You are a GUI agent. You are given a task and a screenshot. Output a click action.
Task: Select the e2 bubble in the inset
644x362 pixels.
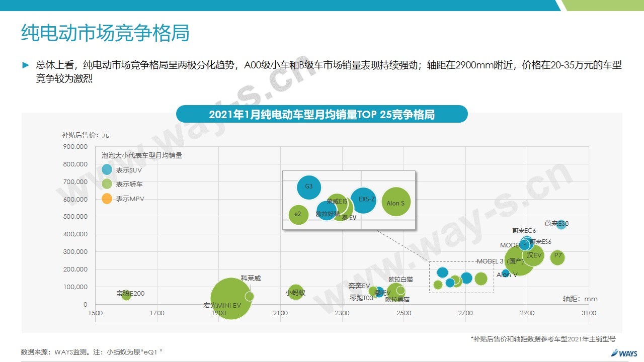(x=298, y=215)
